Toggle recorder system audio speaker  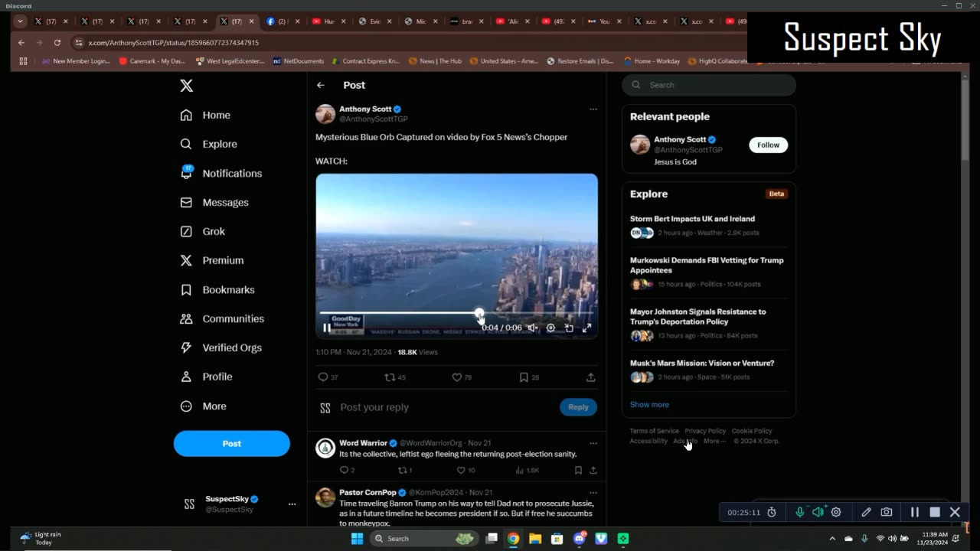(818, 512)
